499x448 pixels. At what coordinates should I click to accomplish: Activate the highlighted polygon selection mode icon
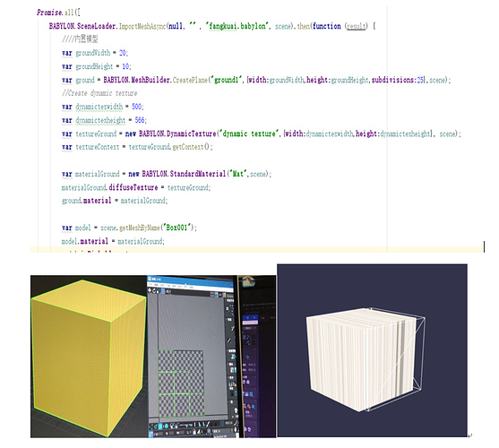coord(160,426)
